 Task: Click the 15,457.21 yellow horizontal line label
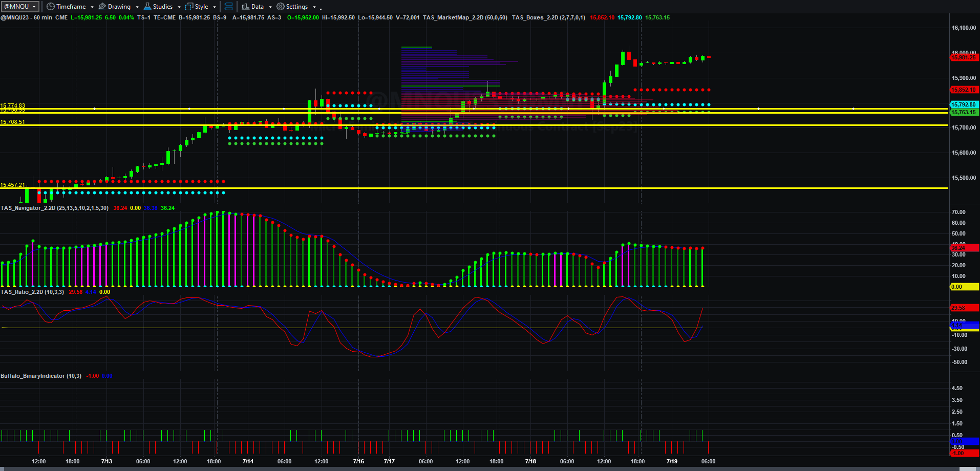point(13,185)
